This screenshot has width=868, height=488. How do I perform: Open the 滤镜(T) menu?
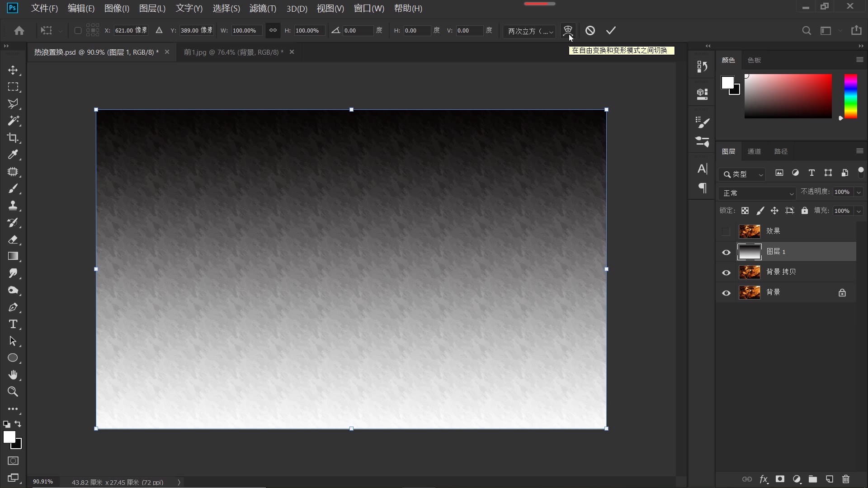pyautogui.click(x=262, y=8)
